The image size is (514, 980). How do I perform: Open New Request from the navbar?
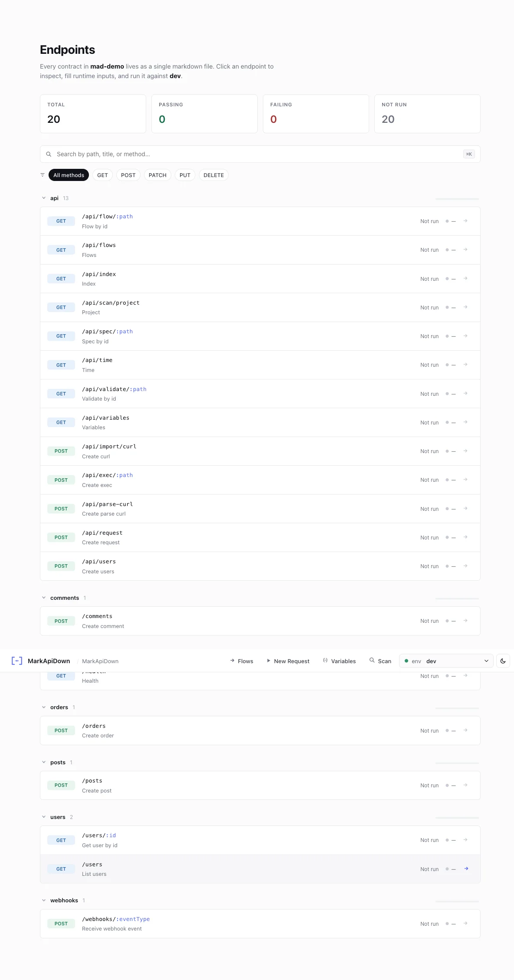[x=288, y=661]
